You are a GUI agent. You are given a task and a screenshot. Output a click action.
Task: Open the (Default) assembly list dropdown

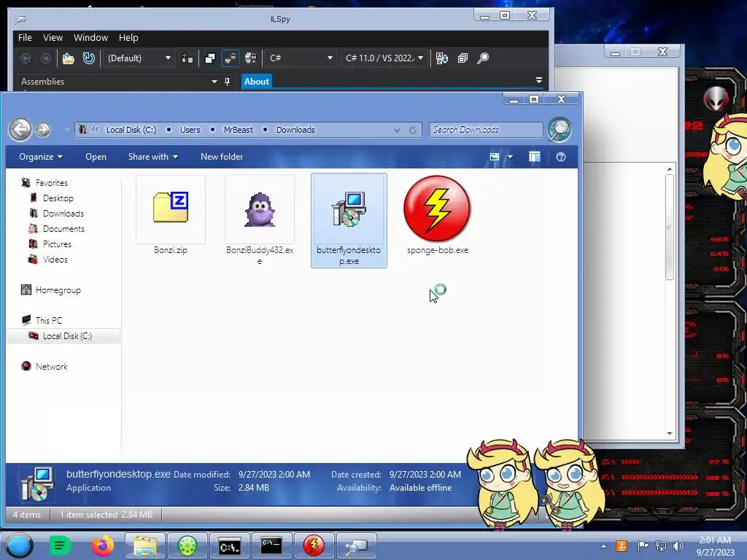click(139, 58)
